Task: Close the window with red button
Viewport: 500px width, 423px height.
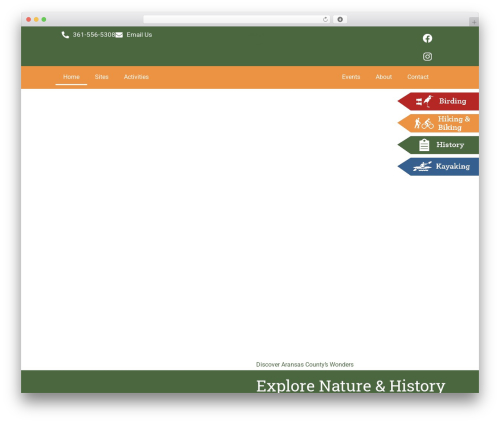Action: coord(29,19)
